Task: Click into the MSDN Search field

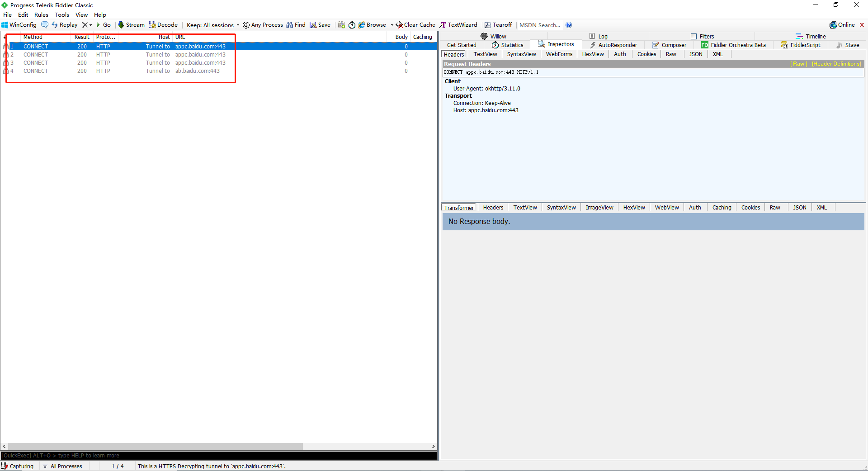Action: pyautogui.click(x=540, y=25)
